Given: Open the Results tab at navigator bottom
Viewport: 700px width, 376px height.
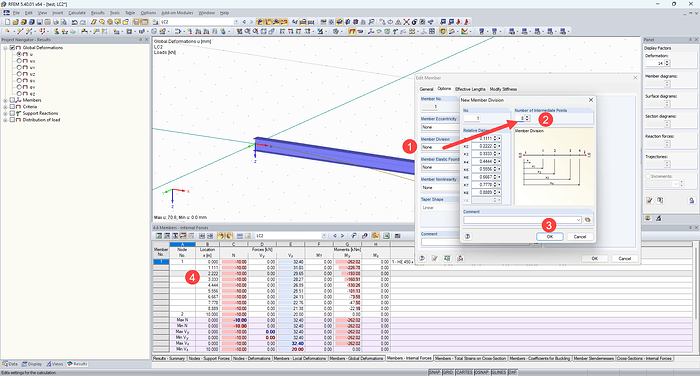Looking at the screenshot, I should pyautogui.click(x=77, y=364).
